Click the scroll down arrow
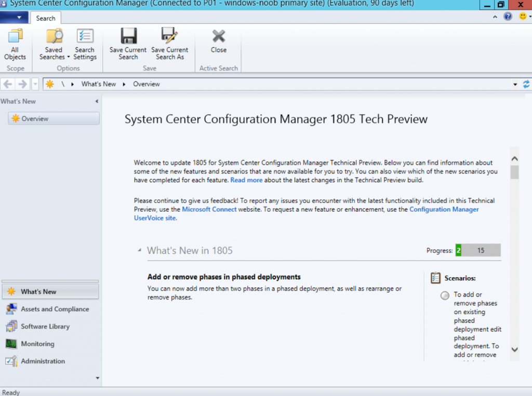This screenshot has height=396, width=532. pos(514,350)
